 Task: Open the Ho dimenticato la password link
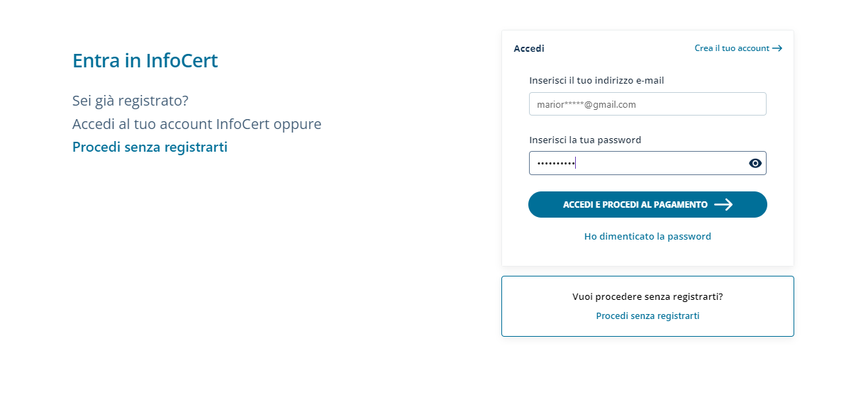[x=647, y=236]
